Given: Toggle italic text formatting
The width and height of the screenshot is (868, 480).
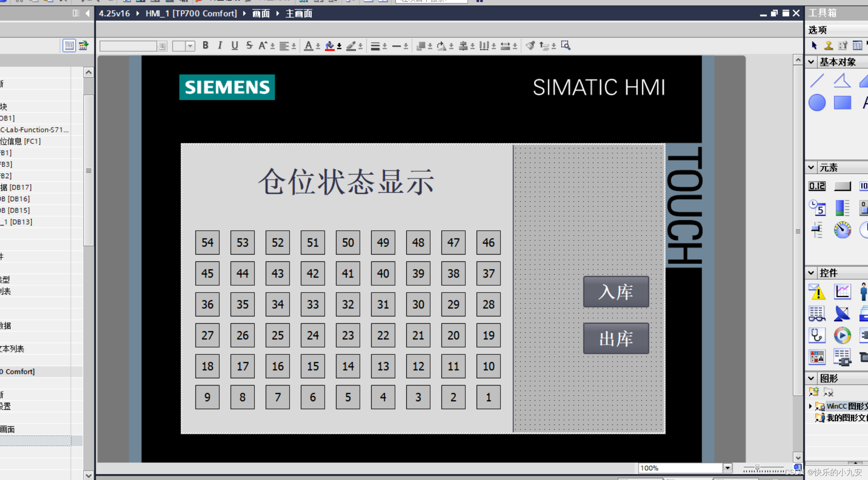Looking at the screenshot, I should point(220,46).
